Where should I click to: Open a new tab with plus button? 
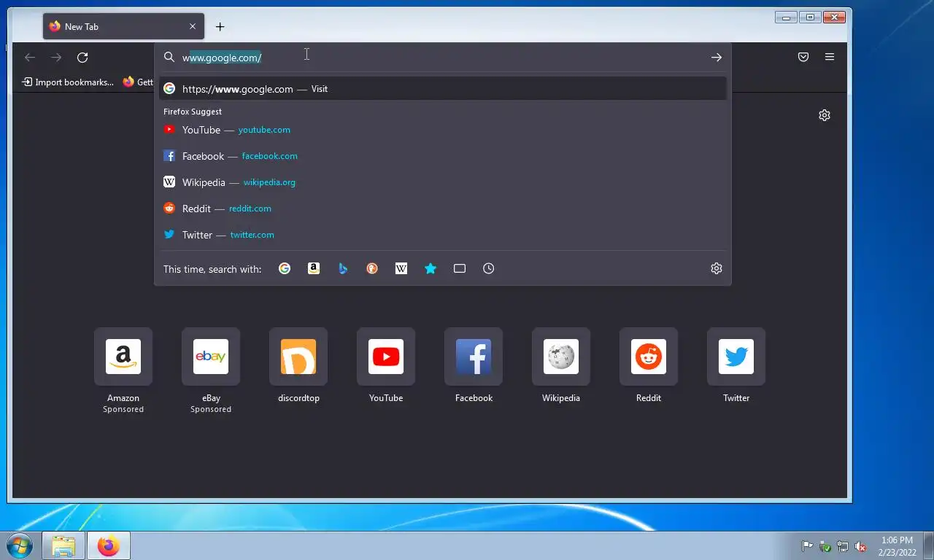[220, 27]
